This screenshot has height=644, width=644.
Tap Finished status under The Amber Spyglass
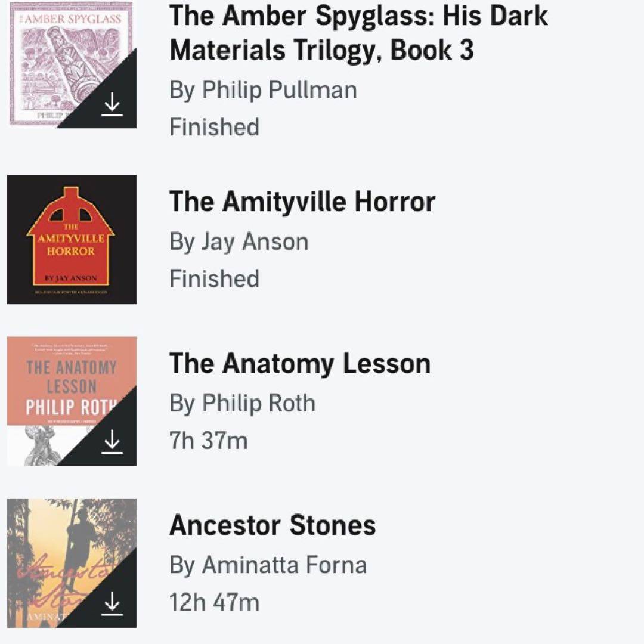[x=214, y=128]
